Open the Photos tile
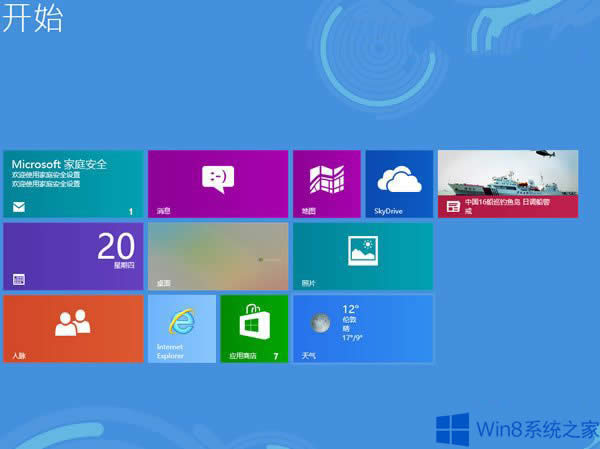 [x=363, y=256]
